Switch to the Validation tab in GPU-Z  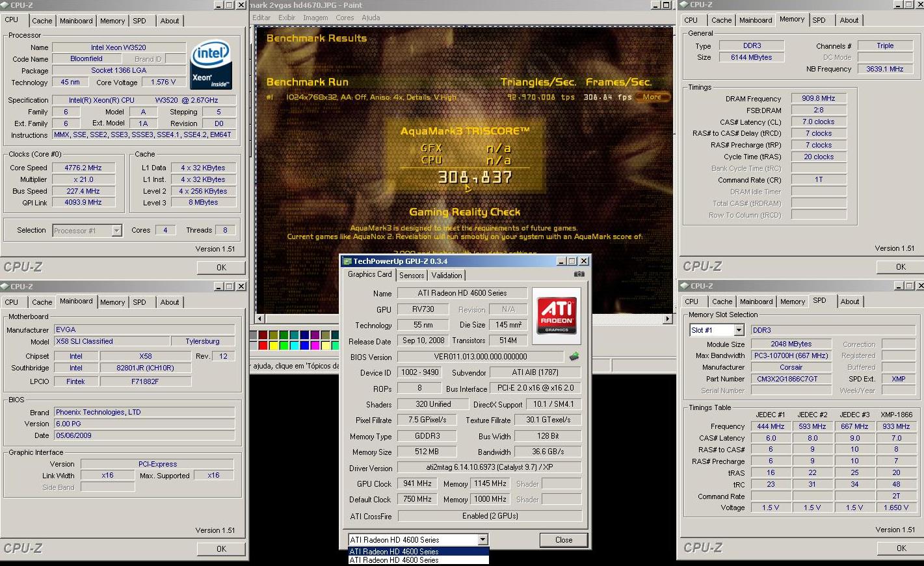[x=447, y=276]
